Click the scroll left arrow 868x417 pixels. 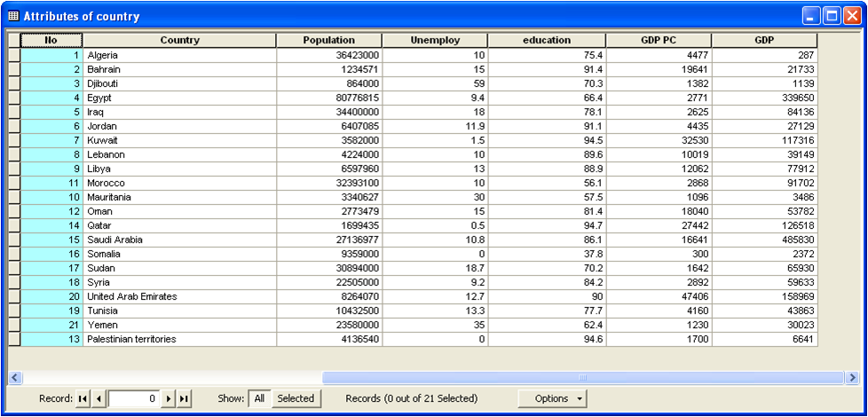[x=14, y=378]
